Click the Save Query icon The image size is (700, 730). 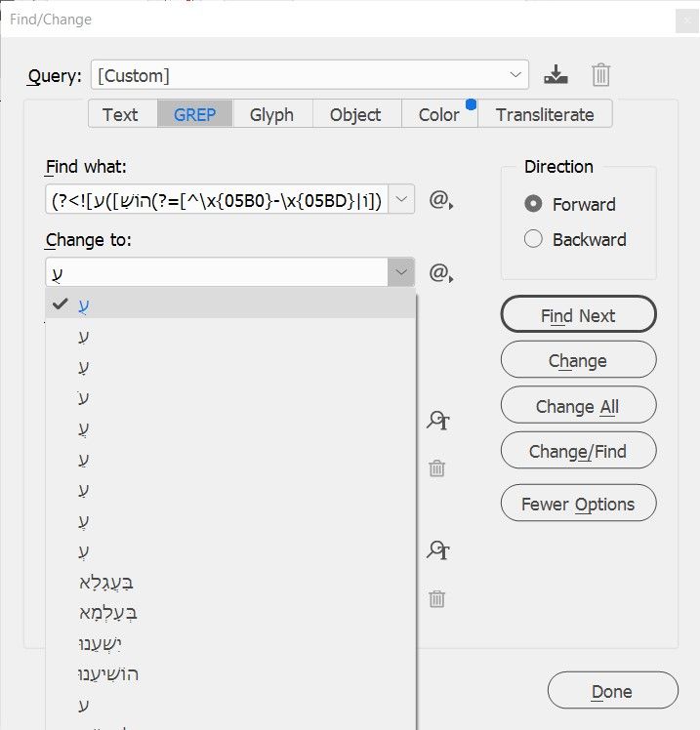pyautogui.click(x=556, y=75)
